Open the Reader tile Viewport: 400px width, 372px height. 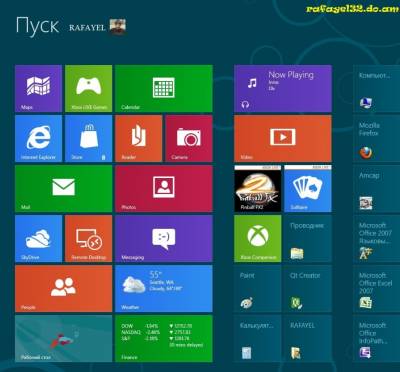(x=139, y=139)
